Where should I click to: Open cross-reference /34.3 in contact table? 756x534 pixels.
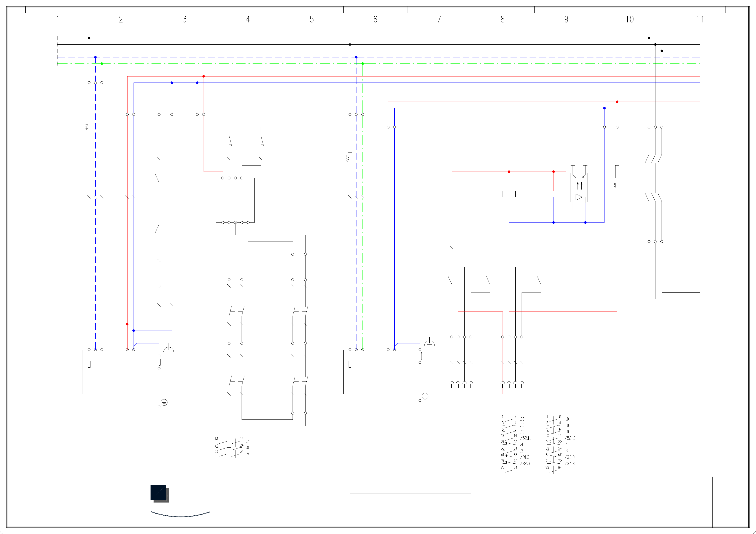[x=570, y=464]
